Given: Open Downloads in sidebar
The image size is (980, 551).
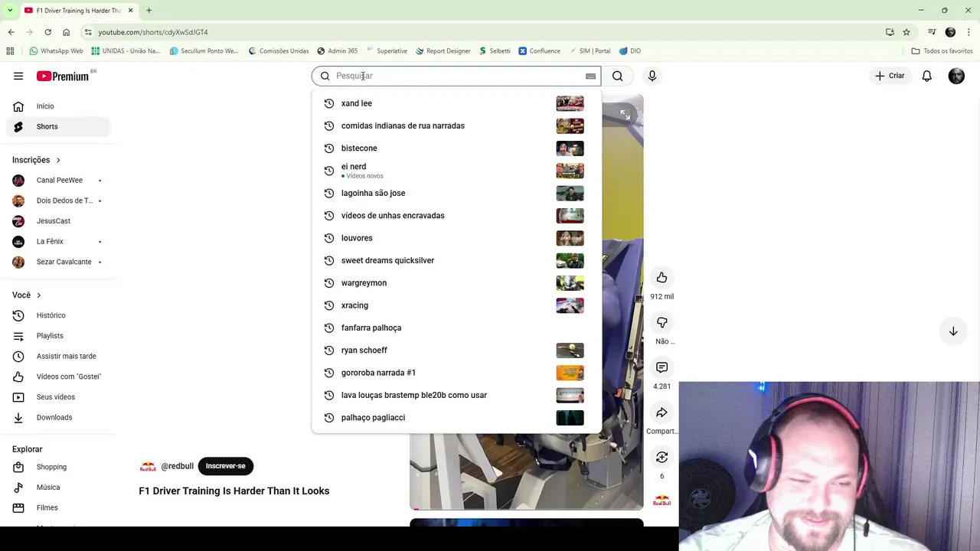Looking at the screenshot, I should (58, 418).
